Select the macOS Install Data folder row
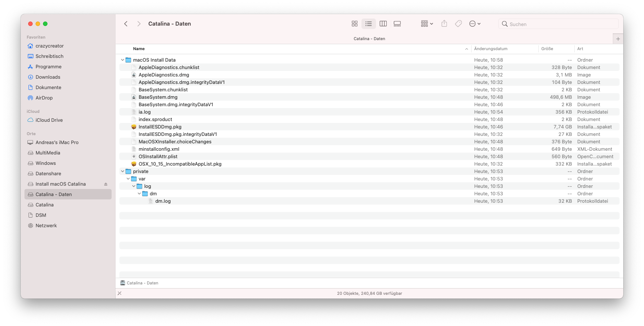The width and height of the screenshot is (644, 326). [x=369, y=60]
